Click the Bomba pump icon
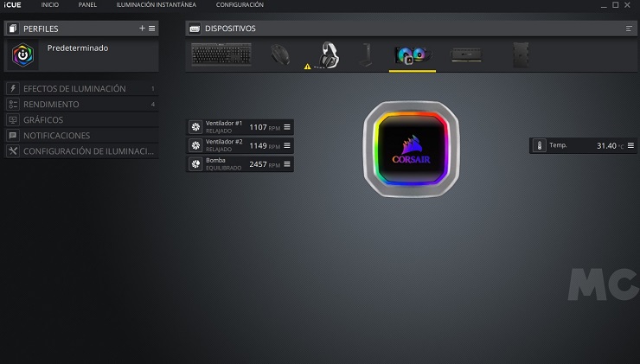The image size is (640, 364). (x=195, y=164)
